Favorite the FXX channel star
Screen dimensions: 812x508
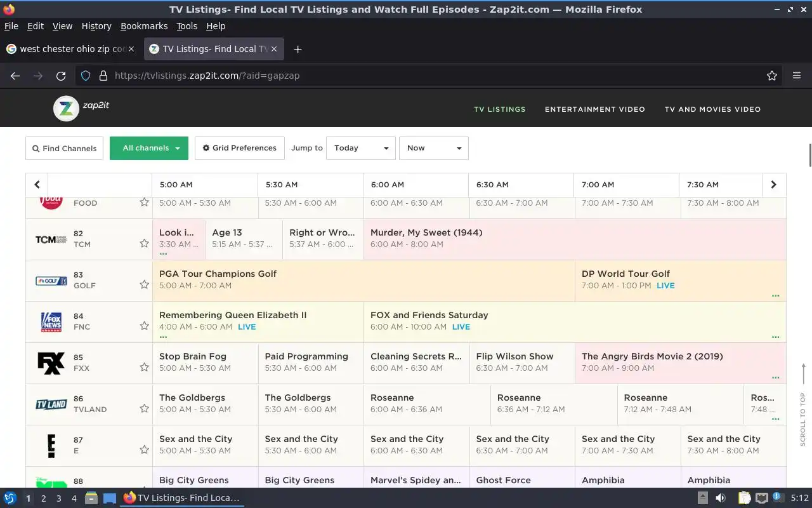145,367
